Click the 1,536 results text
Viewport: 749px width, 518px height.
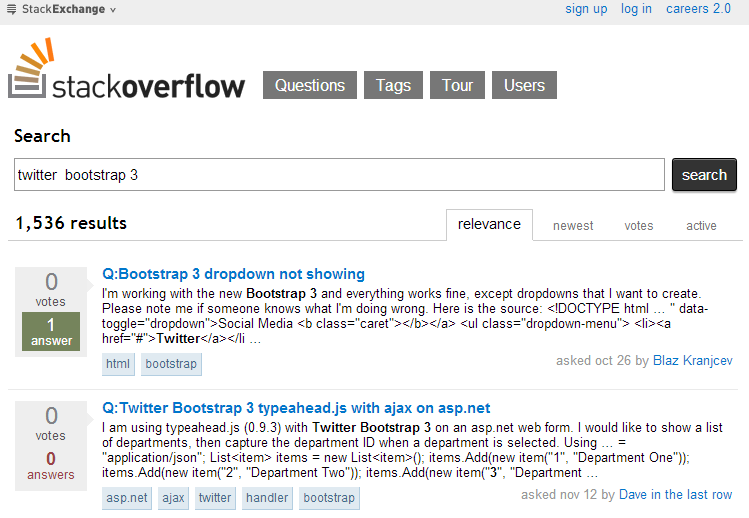coord(71,223)
